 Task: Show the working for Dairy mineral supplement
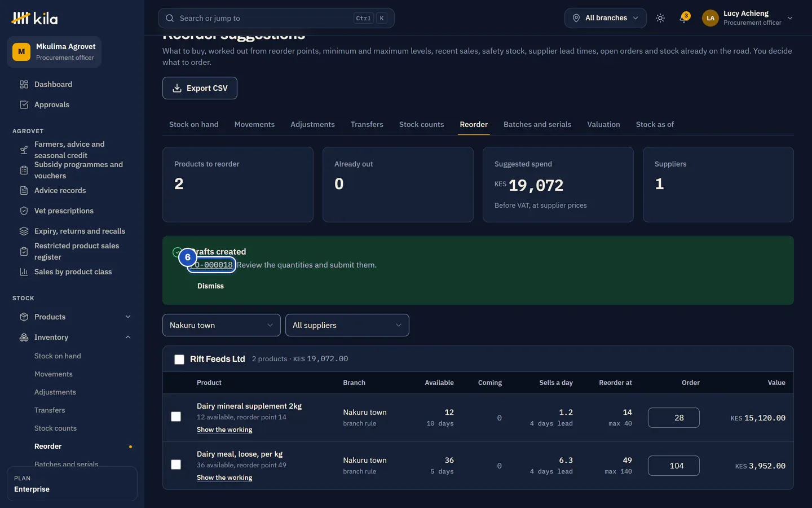224,430
